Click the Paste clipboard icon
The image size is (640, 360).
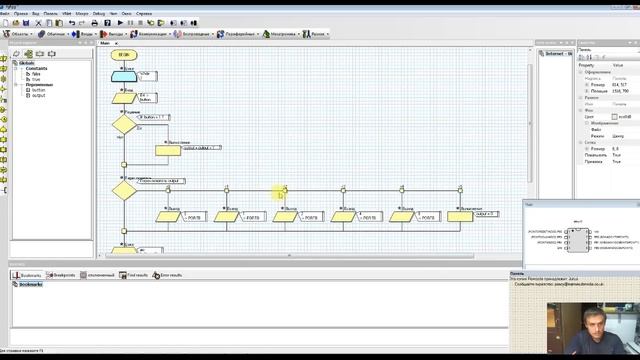[59, 23]
